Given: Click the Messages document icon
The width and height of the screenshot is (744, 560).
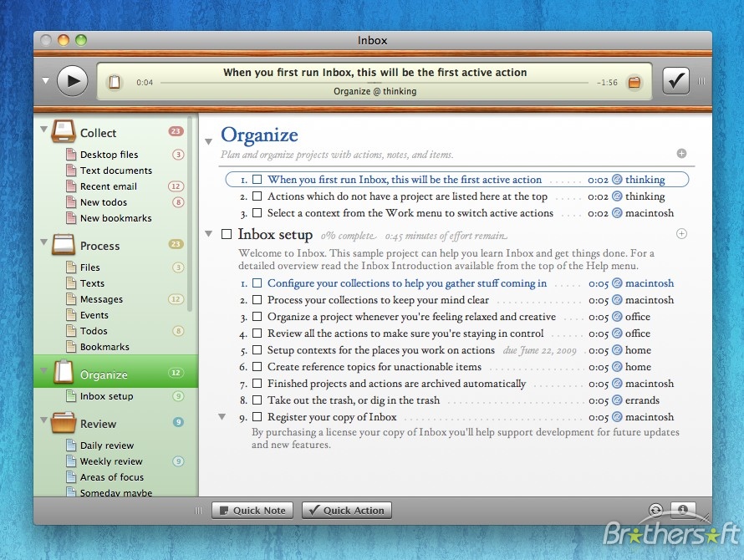Looking at the screenshot, I should click(71, 299).
